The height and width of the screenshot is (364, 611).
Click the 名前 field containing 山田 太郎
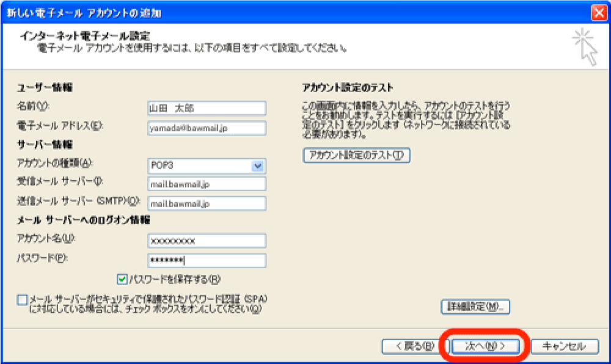click(x=207, y=108)
